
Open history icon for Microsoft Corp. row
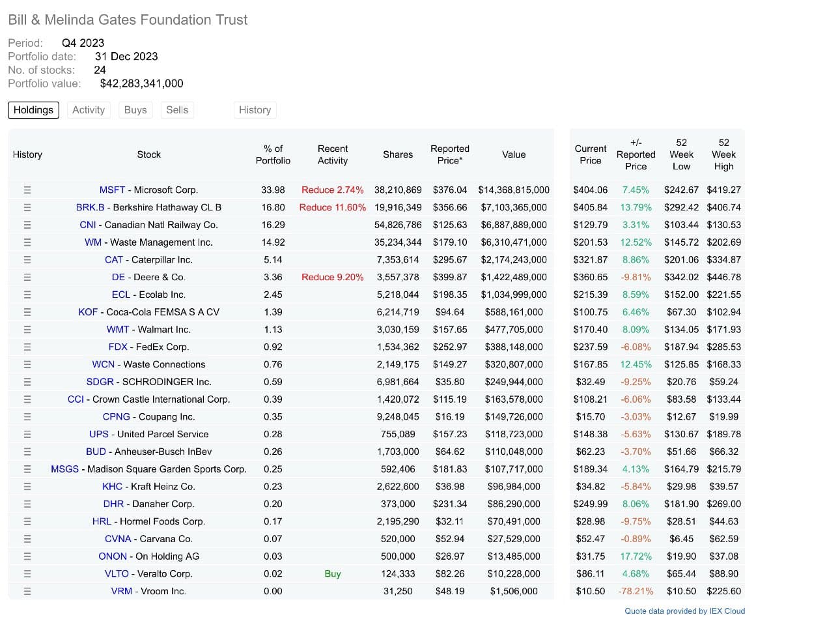(27, 190)
